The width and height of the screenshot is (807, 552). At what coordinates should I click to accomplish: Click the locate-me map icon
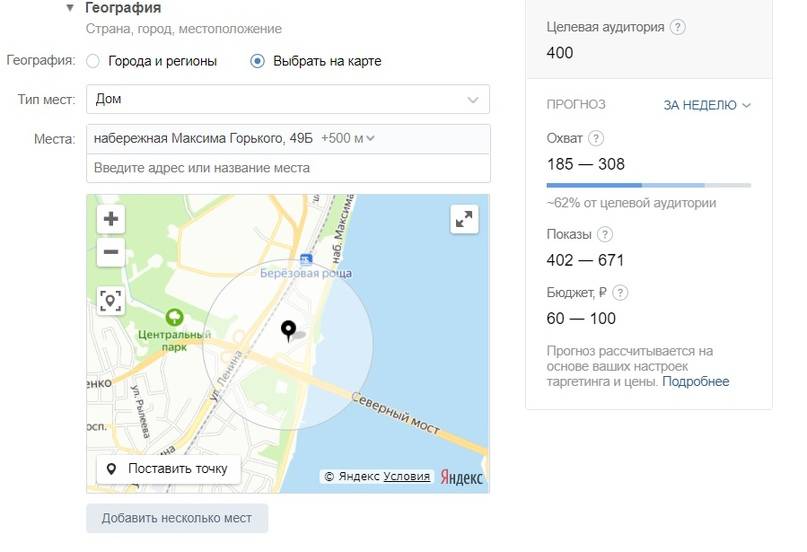coord(111,300)
